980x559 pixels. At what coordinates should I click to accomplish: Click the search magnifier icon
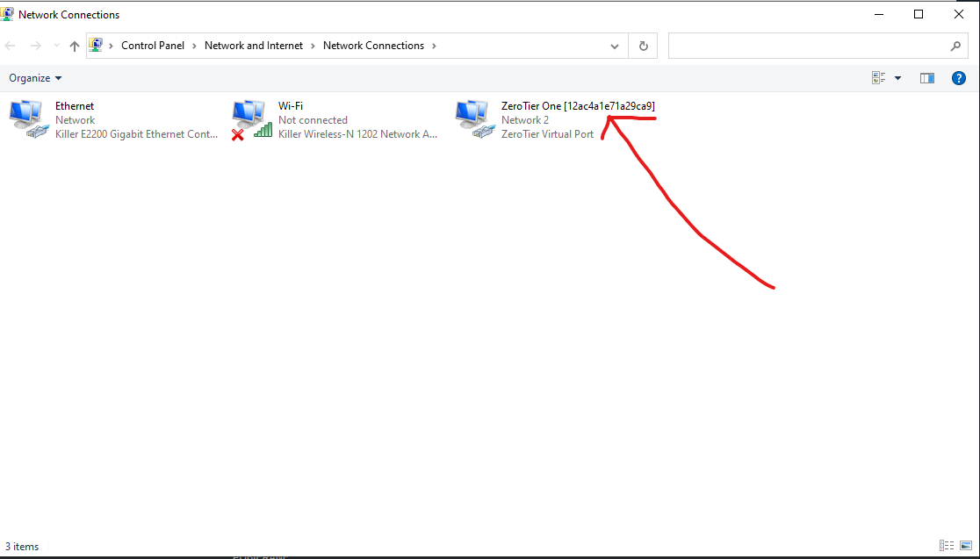[955, 46]
